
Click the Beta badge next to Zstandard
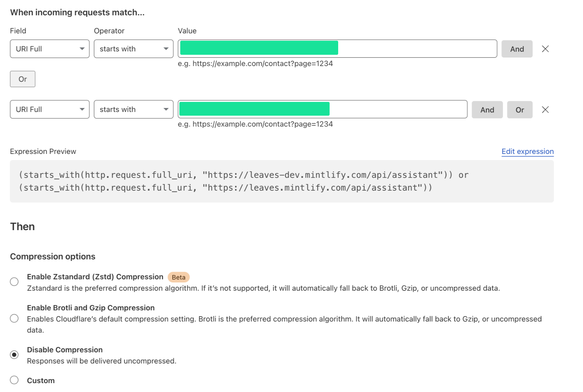click(178, 277)
